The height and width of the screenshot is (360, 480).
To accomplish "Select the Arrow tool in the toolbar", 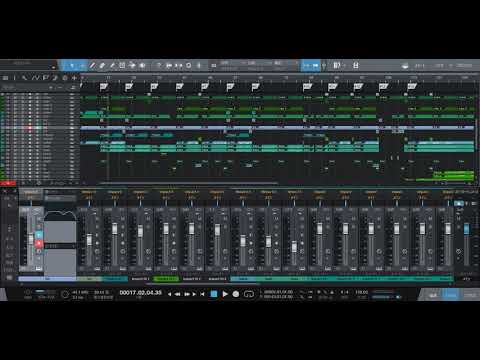I will [72, 66].
